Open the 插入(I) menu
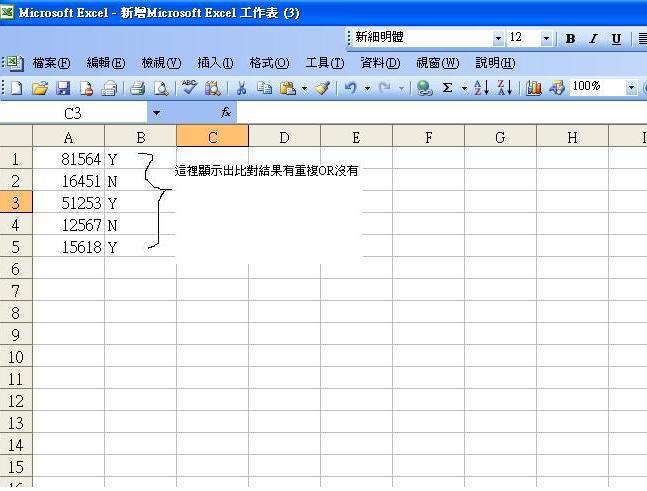Screen dimensions: 647x491 215,63
